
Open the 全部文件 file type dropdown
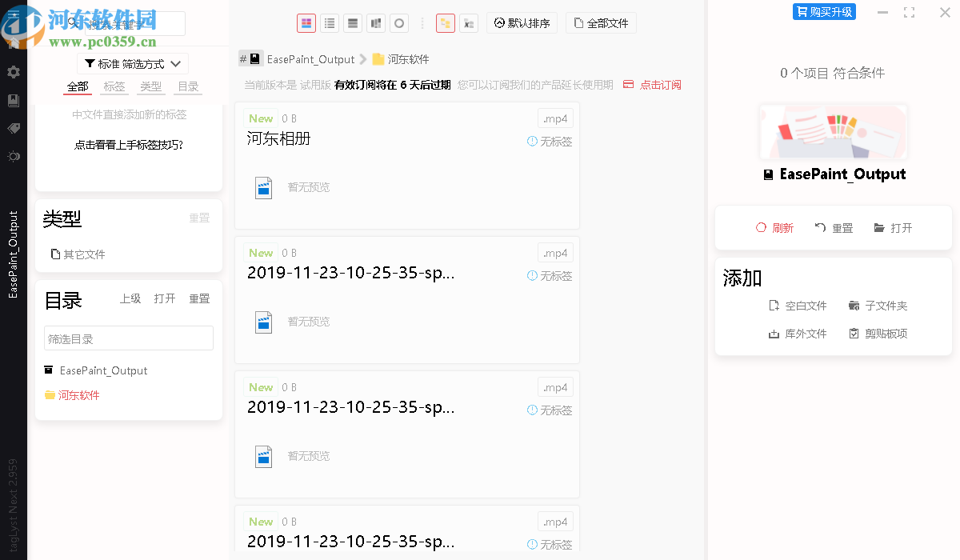point(601,22)
